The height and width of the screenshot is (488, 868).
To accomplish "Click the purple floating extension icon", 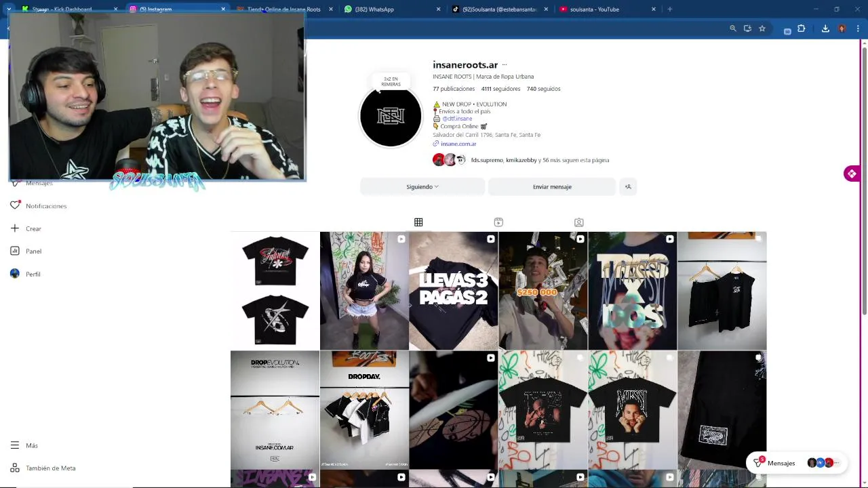I will pyautogui.click(x=852, y=174).
